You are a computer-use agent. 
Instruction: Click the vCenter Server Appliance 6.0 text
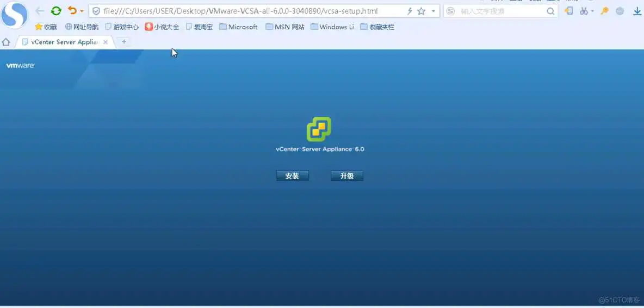click(320, 149)
